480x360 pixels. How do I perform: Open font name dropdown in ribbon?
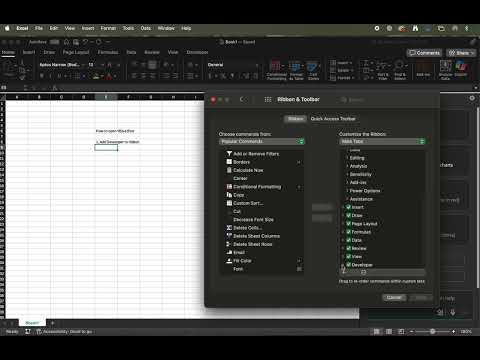pyautogui.click(x=62, y=65)
